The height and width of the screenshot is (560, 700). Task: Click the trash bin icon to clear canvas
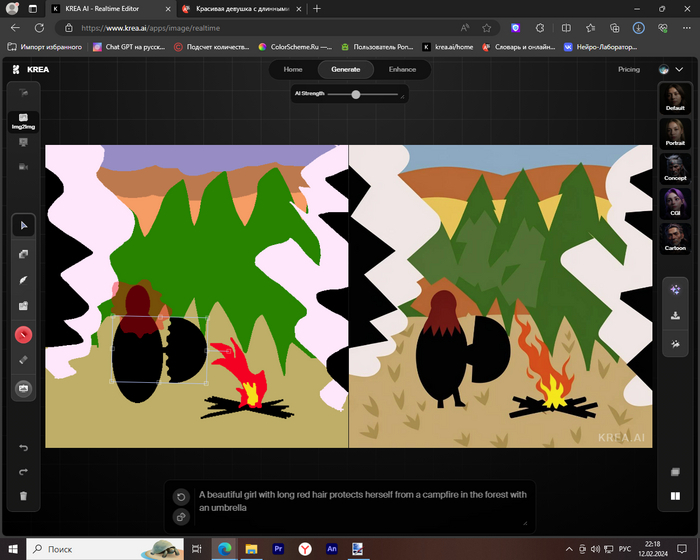[24, 496]
